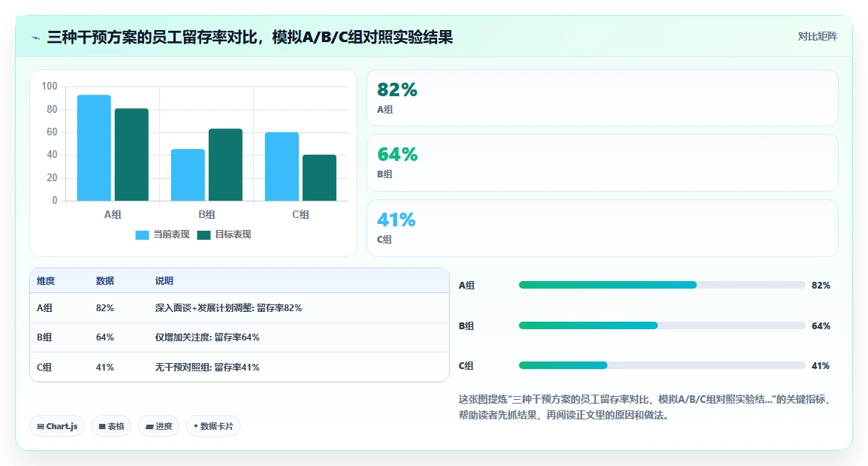Toggle the 目标表现 legend item
Screen dimensions: 868x466
click(225, 235)
